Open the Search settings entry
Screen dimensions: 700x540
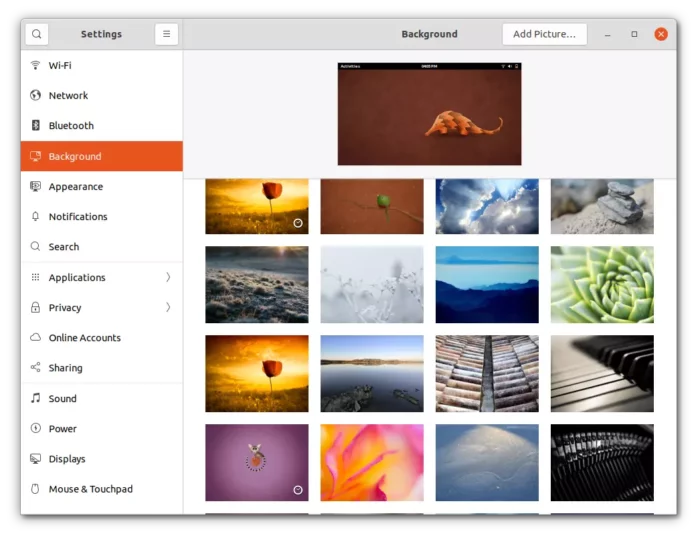tap(102, 246)
